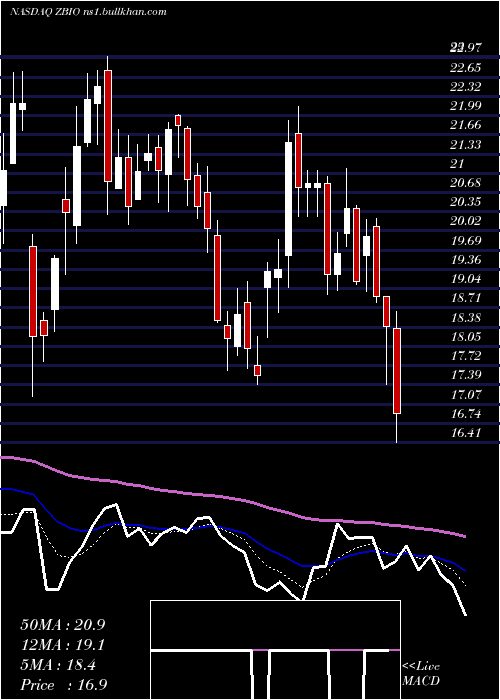
Task: Click the 16.74 price axis label
Action: 466,414
